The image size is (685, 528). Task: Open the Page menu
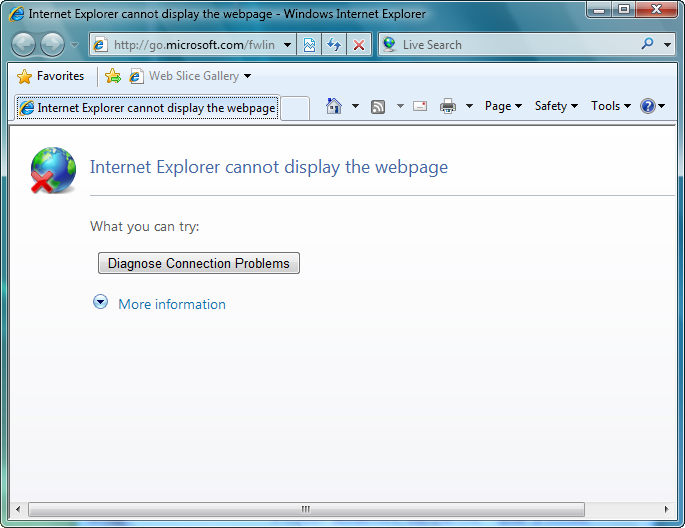pyautogui.click(x=503, y=106)
